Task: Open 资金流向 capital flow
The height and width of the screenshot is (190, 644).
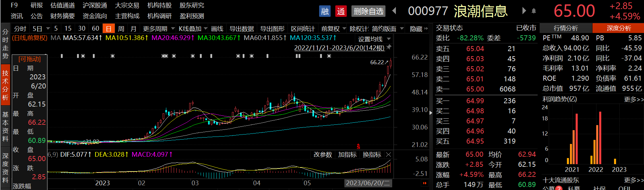Action: 95,16
